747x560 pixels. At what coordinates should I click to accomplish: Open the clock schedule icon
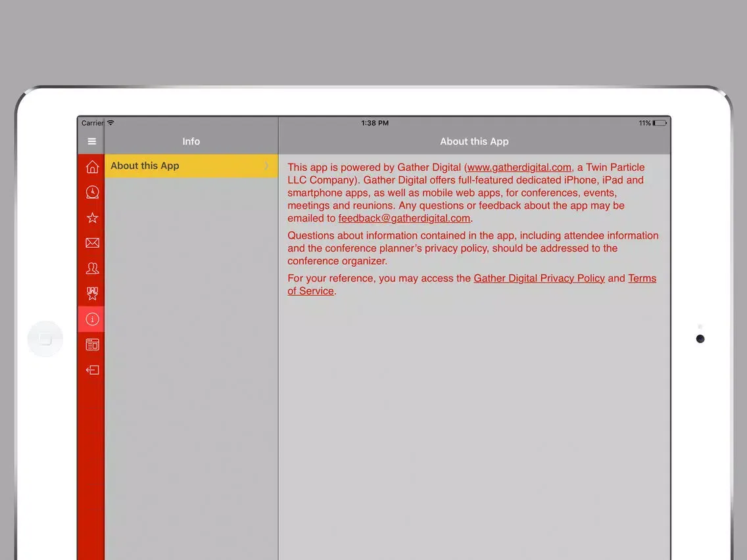92,192
